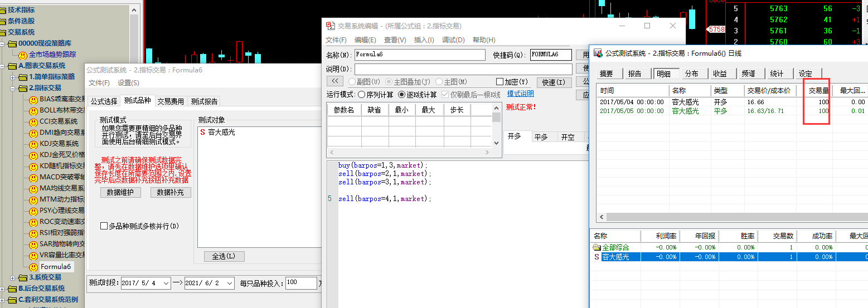Click the S icon beside 容大感光 in test objects
868x308 pixels.
(202, 133)
